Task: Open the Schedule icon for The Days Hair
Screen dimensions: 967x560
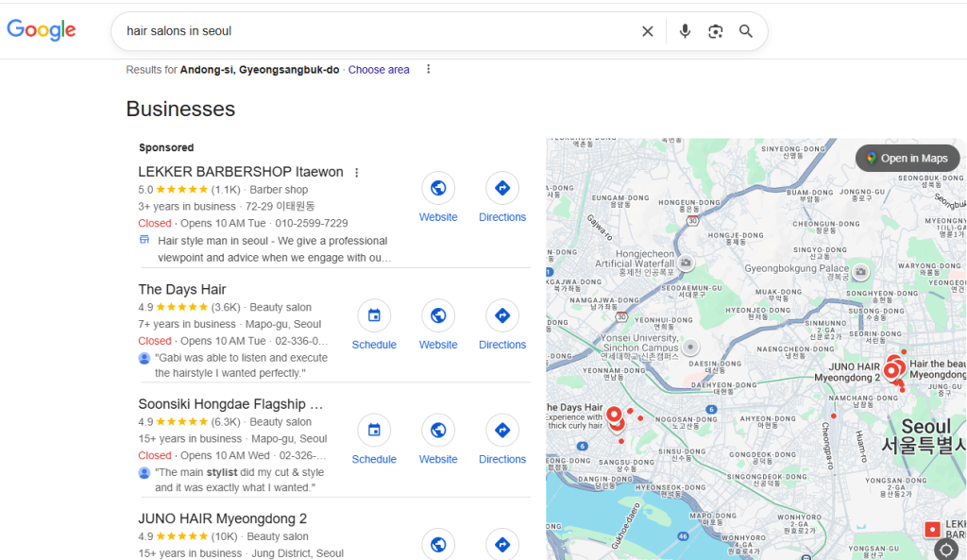Action: (x=374, y=315)
